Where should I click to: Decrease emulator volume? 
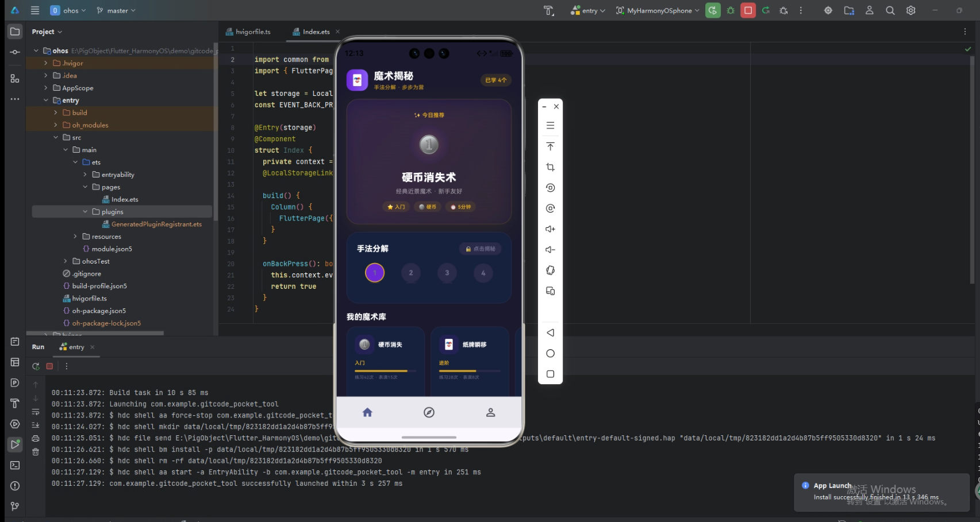[x=550, y=250]
